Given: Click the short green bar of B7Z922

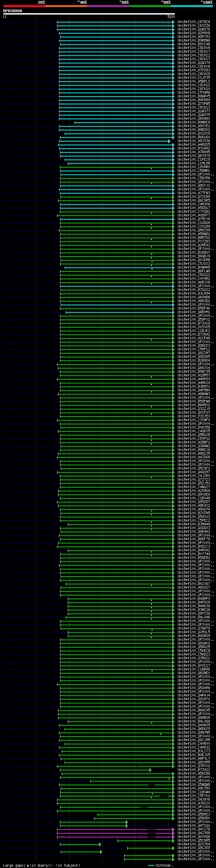Looking at the screenshot, I should (106, 770).
